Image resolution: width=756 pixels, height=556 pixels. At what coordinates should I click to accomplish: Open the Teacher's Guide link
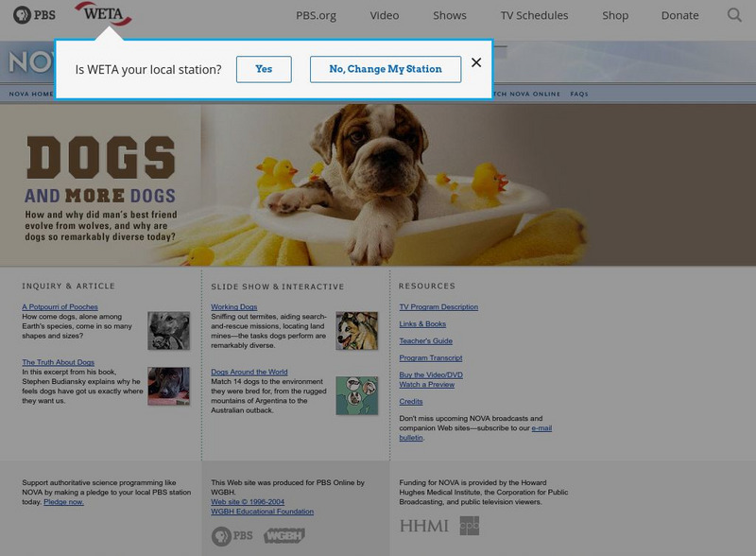pyautogui.click(x=426, y=340)
